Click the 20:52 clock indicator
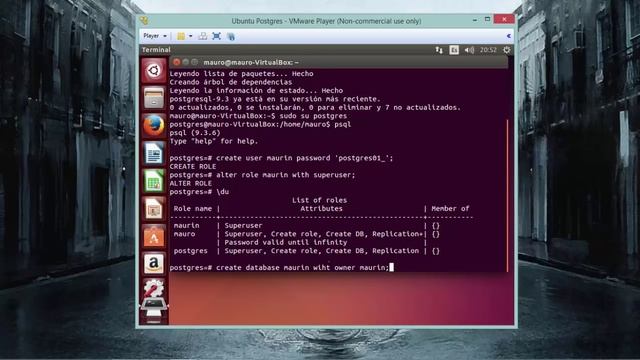The height and width of the screenshot is (360, 640). [x=488, y=50]
